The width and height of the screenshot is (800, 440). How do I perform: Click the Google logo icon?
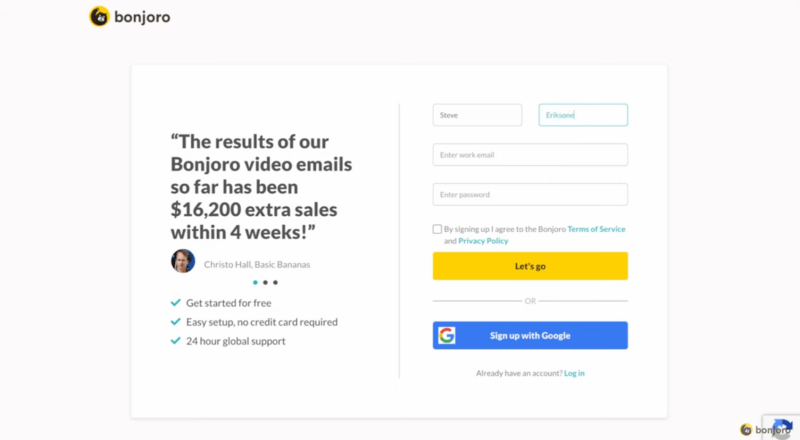pyautogui.click(x=446, y=335)
